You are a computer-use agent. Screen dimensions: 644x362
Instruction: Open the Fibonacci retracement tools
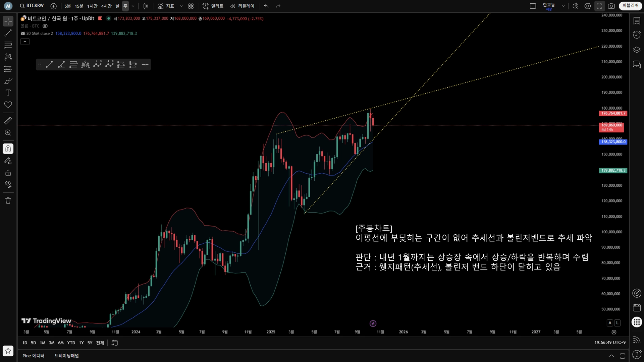tap(8, 45)
